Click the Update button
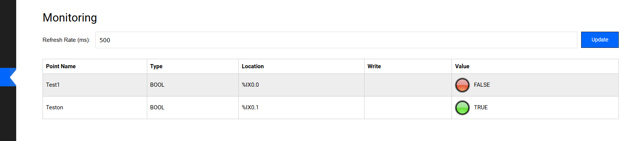Viewport: 644px width, 141px height. click(600, 40)
